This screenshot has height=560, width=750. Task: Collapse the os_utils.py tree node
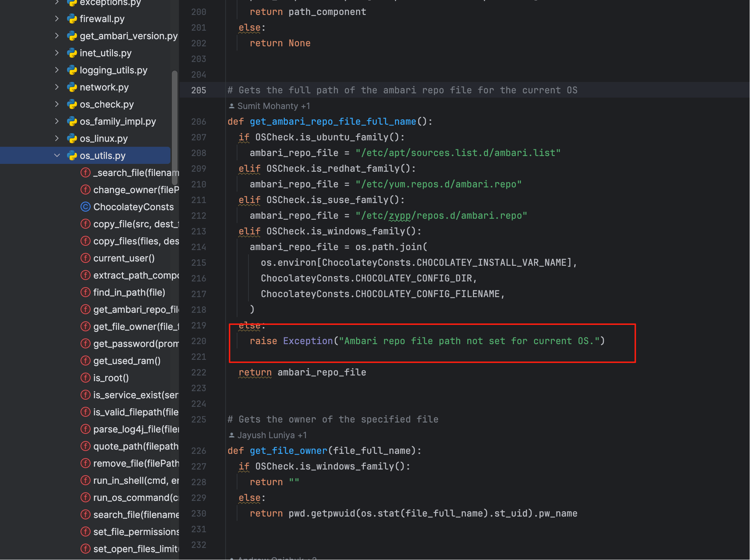point(57,156)
